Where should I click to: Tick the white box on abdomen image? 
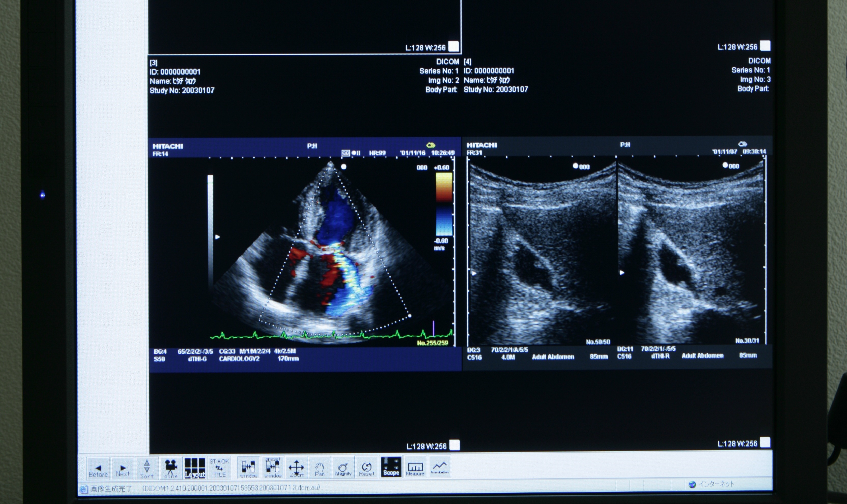[x=765, y=442]
